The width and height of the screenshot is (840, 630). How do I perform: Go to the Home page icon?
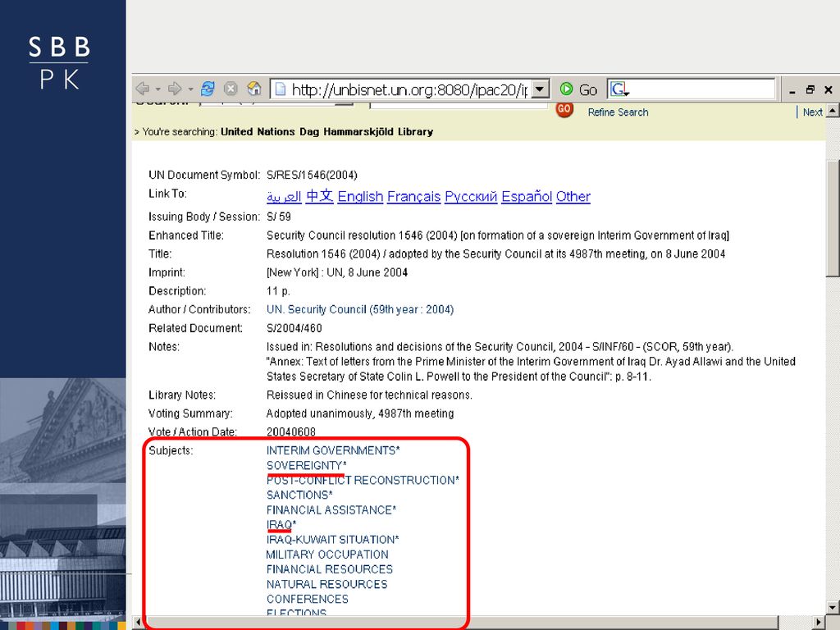click(254, 89)
